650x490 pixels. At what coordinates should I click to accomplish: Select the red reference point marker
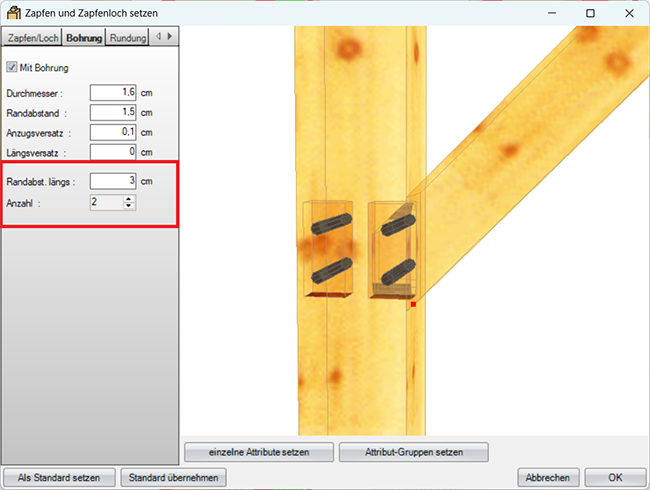pyautogui.click(x=413, y=304)
